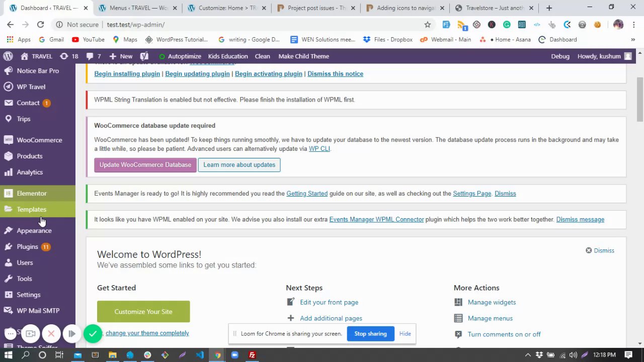This screenshot has width=644, height=362.
Task: Open a new browser tab
Action: (x=549, y=8)
